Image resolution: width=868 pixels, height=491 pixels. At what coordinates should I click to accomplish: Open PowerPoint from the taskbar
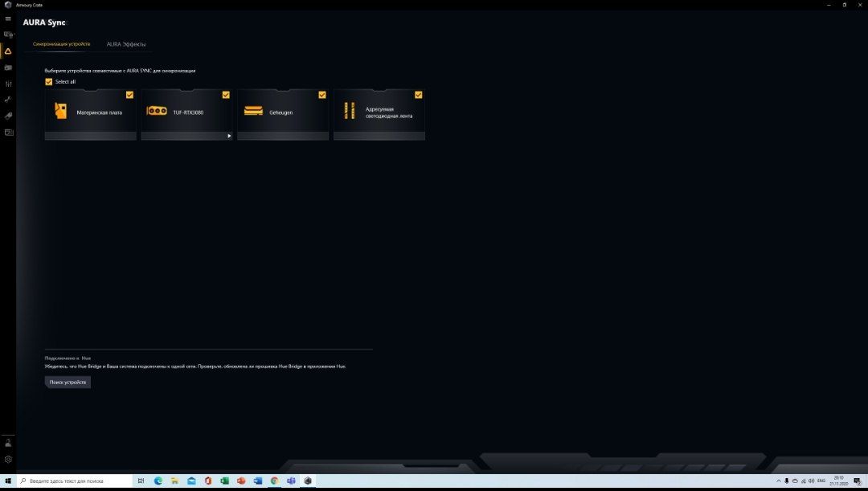pyautogui.click(x=241, y=481)
